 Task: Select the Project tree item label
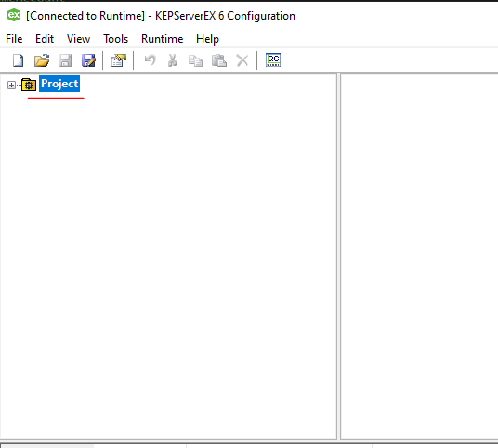point(59,84)
